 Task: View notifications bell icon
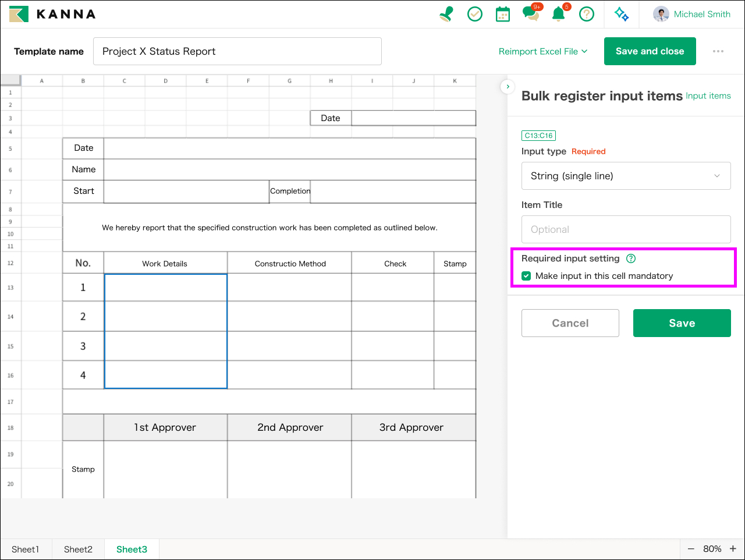(x=558, y=14)
